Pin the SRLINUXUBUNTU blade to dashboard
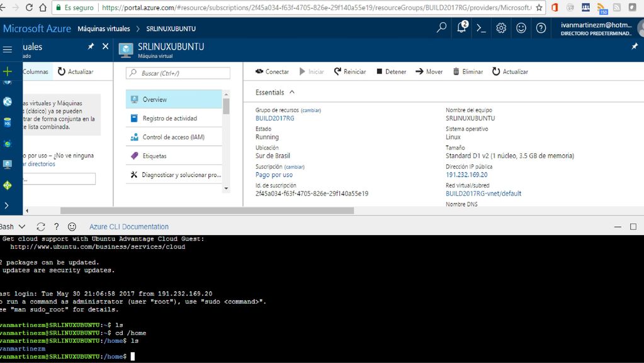Screen dimensions: 644x363 click(x=635, y=47)
